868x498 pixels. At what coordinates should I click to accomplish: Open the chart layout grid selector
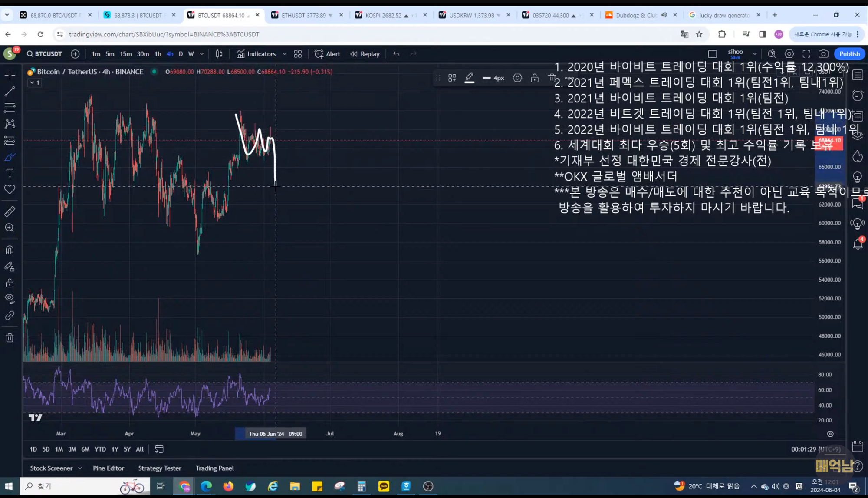(x=298, y=54)
